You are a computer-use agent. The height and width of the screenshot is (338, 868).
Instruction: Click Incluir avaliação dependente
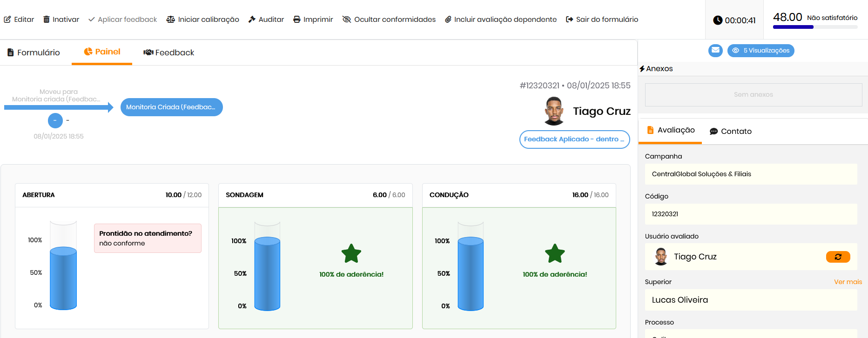coord(500,20)
